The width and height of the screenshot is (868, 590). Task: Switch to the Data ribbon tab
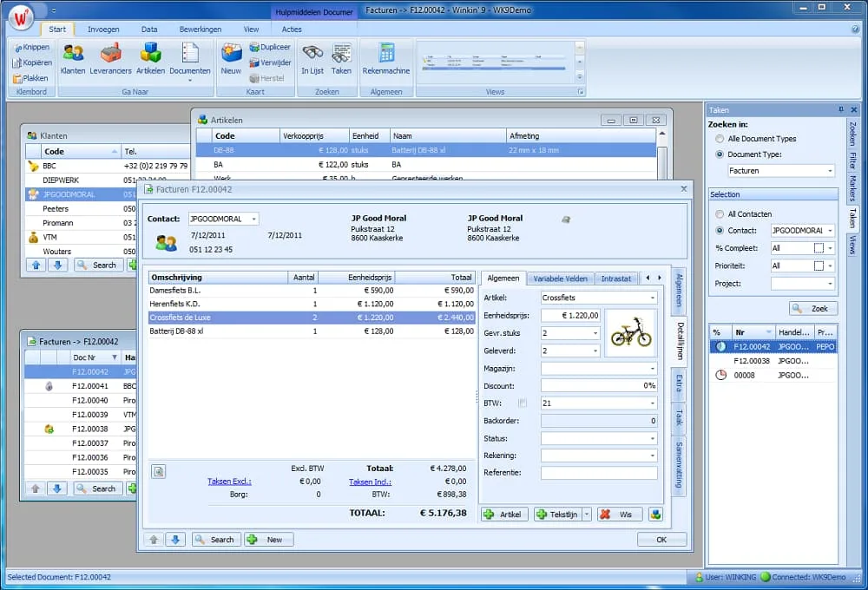tap(149, 29)
